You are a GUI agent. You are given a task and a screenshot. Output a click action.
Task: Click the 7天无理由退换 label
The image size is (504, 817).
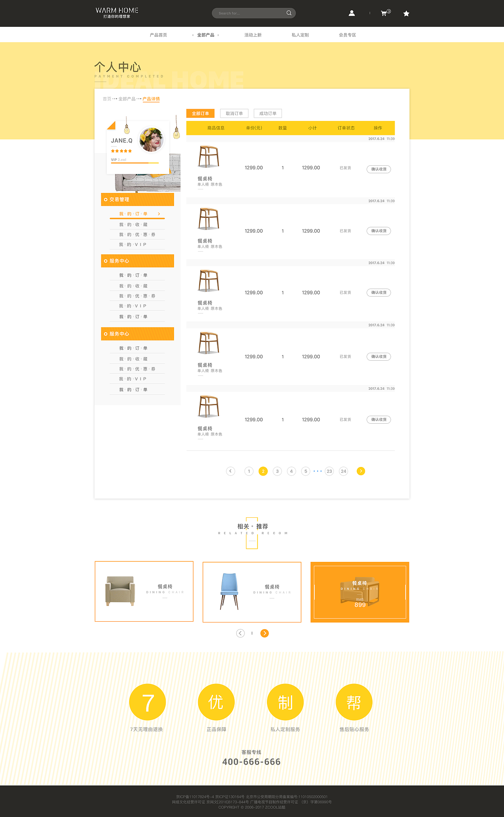click(146, 729)
